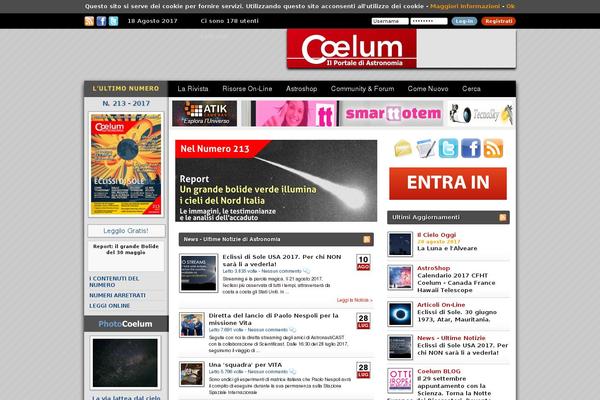Screen dimensions: 600x400
Task: Click the notepad newsletter icon
Action: 426,148
